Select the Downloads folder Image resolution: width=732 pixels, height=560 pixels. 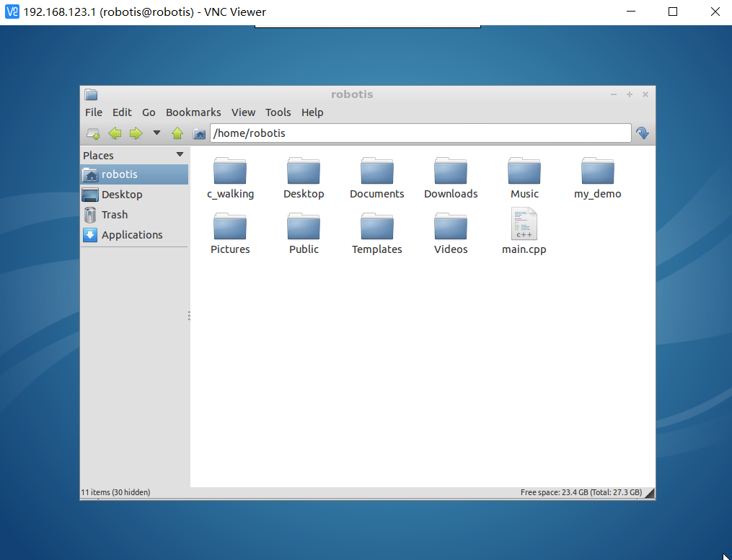451,172
